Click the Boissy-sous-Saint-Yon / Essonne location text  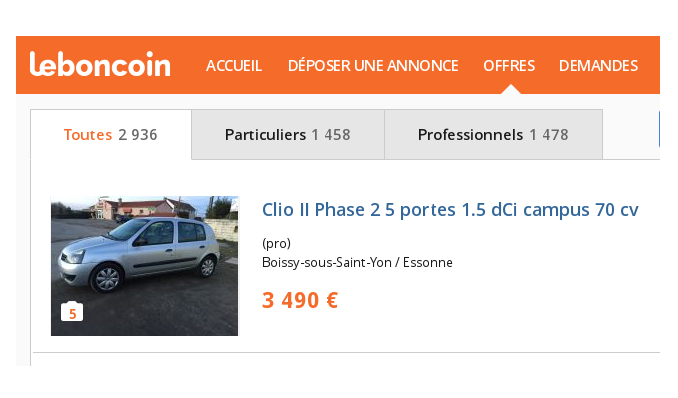point(357,263)
